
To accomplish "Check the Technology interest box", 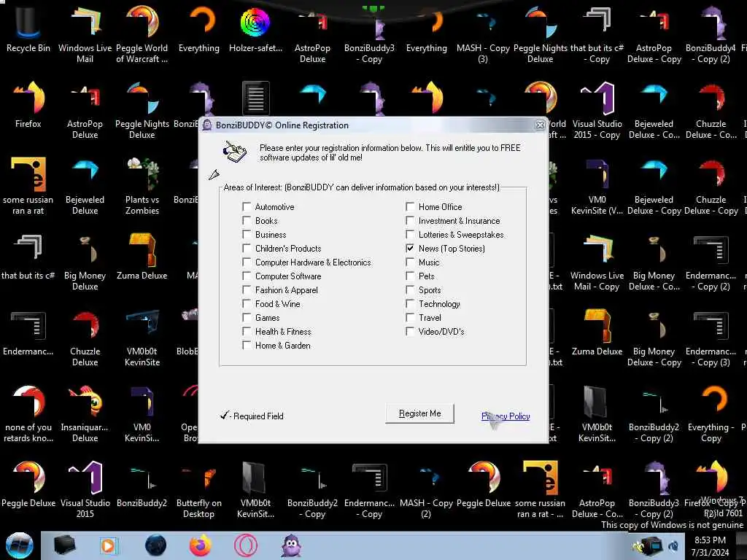I will click(x=410, y=303).
